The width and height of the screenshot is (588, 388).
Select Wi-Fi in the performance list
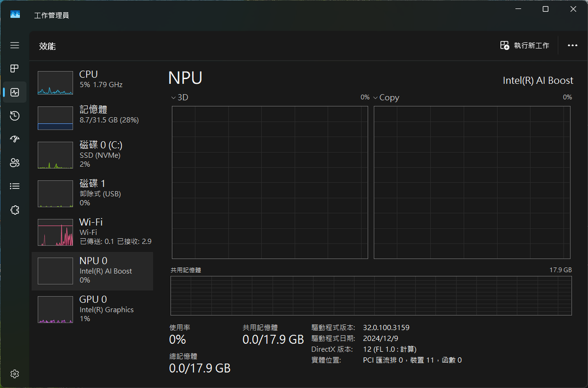[x=92, y=232]
